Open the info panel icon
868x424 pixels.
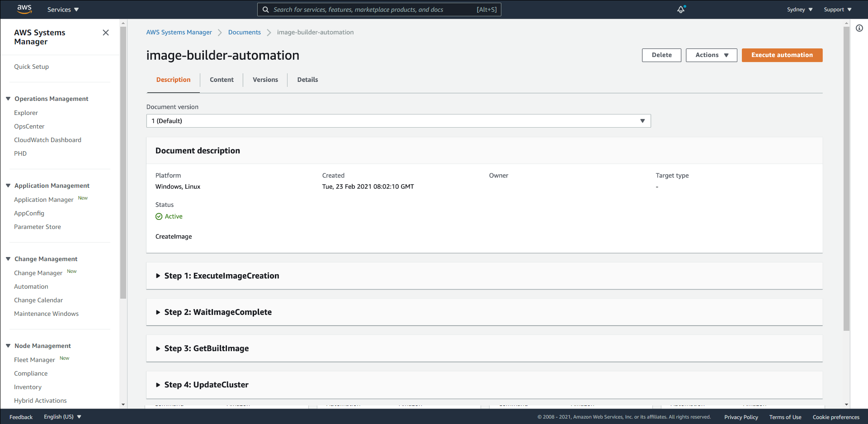(859, 28)
